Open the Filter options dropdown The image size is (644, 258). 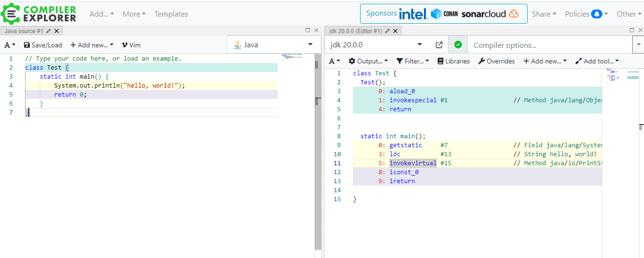coord(413,61)
